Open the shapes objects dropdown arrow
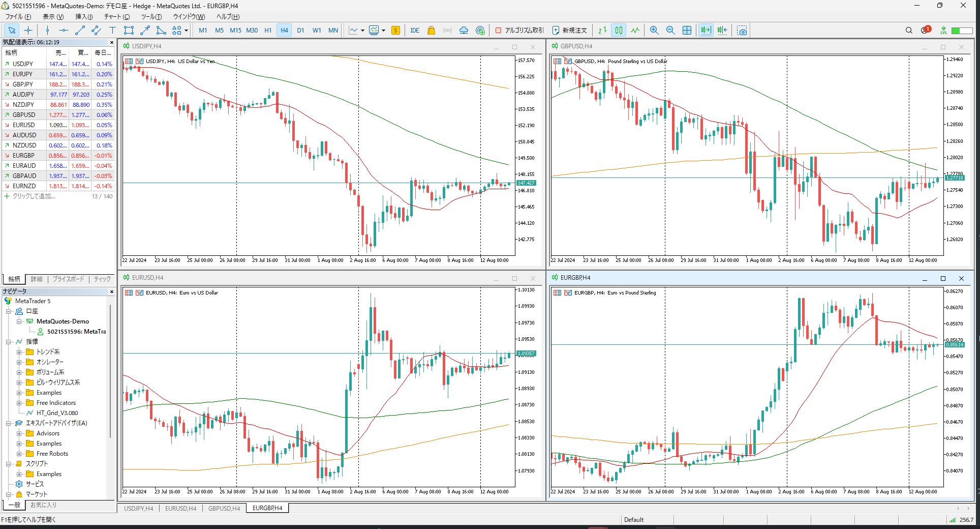 187,31
